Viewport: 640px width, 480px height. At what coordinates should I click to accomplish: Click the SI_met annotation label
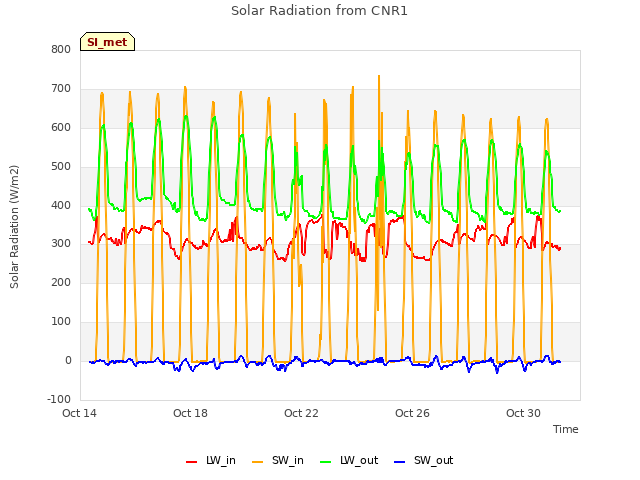tap(107, 42)
